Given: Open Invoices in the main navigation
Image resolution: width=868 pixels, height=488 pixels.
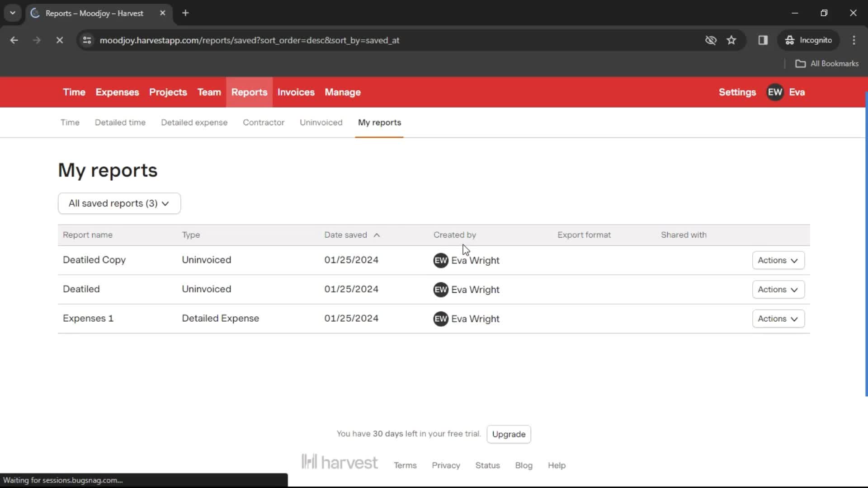Looking at the screenshot, I should 296,92.
